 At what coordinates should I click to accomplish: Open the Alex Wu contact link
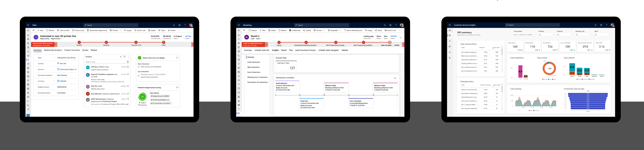click(63, 64)
